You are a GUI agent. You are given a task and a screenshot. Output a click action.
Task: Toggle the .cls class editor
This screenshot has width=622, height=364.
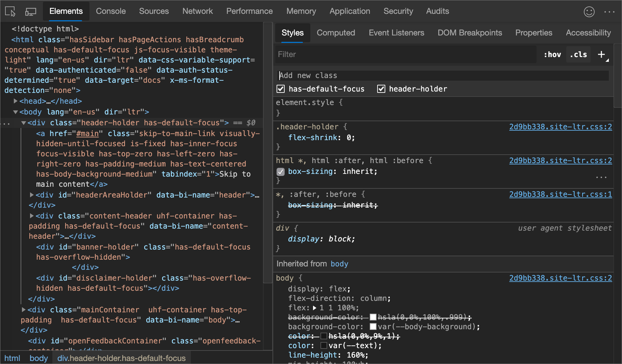pos(578,54)
